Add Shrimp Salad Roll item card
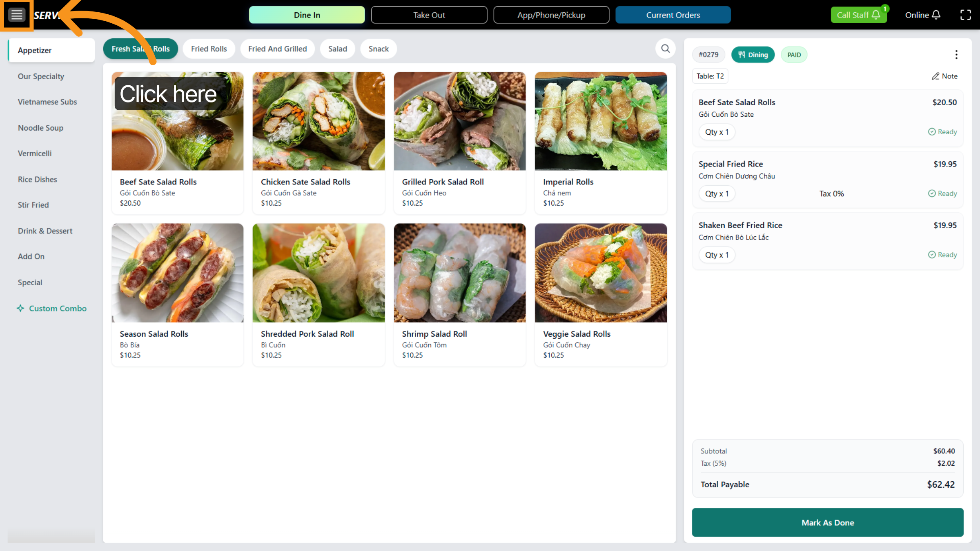This screenshot has height=551, width=980. coord(459,294)
